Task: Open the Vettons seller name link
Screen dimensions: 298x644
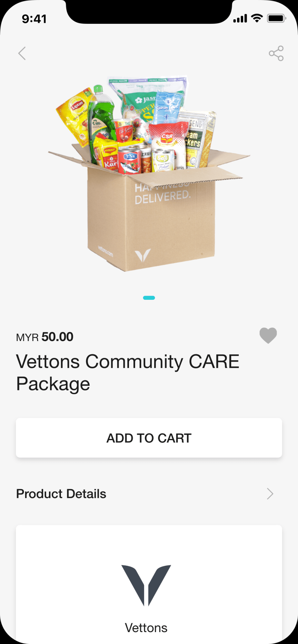Action: pyautogui.click(x=146, y=628)
